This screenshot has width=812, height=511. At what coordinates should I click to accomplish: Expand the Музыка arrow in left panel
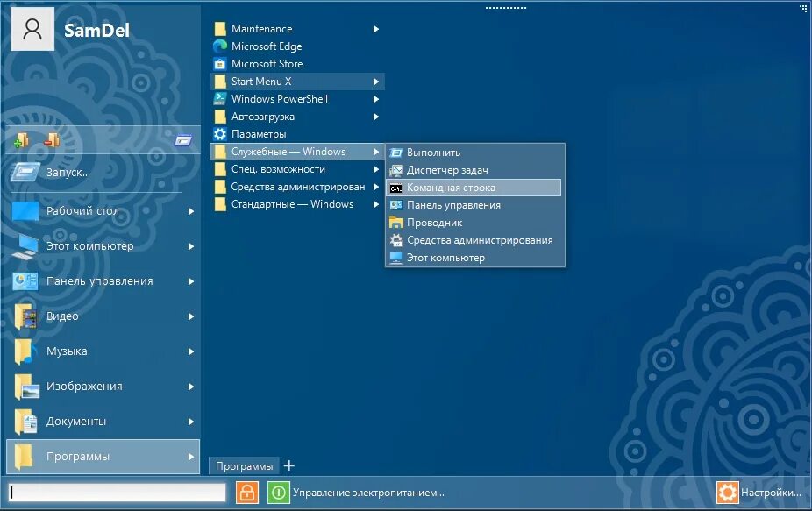tap(191, 351)
